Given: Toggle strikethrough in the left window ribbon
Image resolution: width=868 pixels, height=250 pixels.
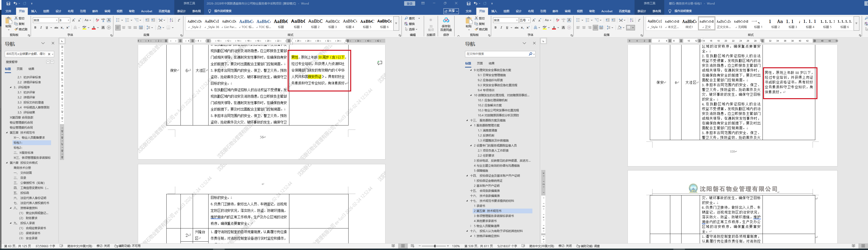Looking at the screenshot, I should (x=56, y=28).
